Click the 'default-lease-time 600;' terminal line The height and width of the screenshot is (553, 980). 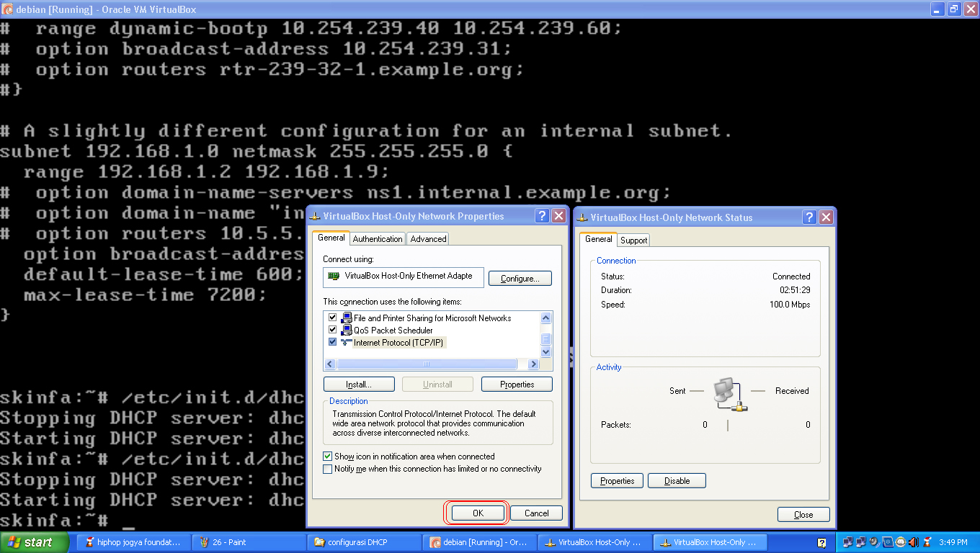click(x=164, y=274)
